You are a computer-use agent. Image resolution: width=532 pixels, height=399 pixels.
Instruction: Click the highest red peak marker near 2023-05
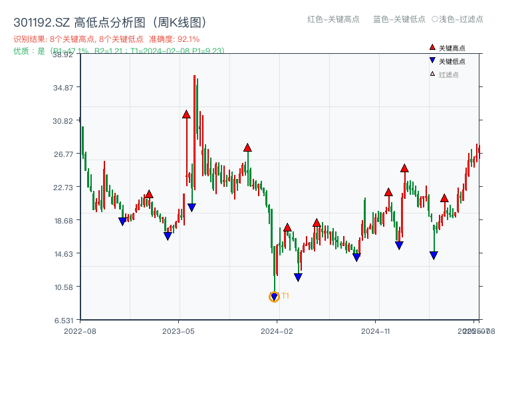click(187, 114)
